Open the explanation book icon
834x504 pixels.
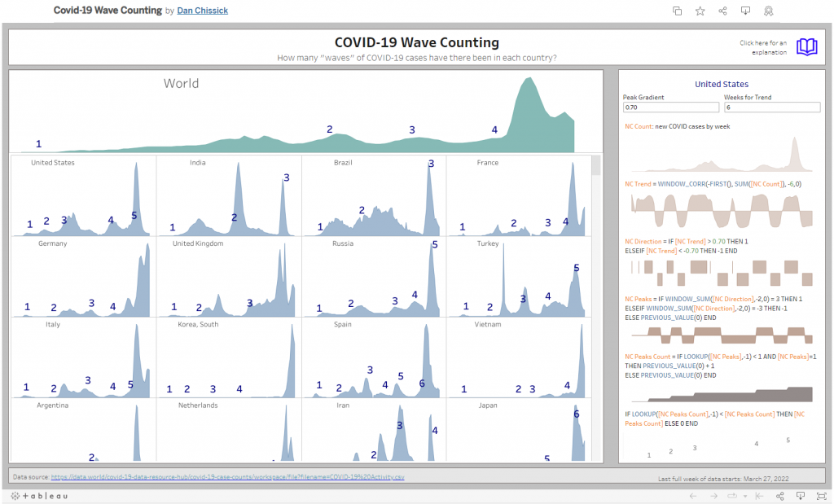pos(806,46)
